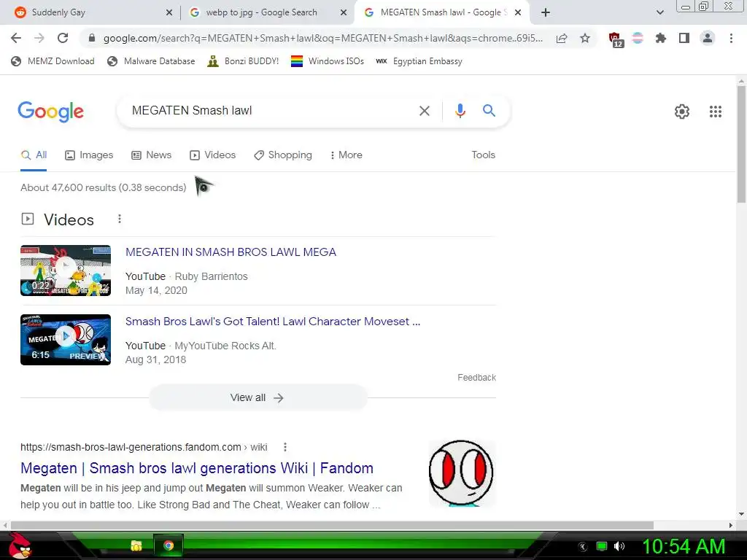Click the Feedback link
This screenshot has height=560, width=747.
click(x=476, y=378)
